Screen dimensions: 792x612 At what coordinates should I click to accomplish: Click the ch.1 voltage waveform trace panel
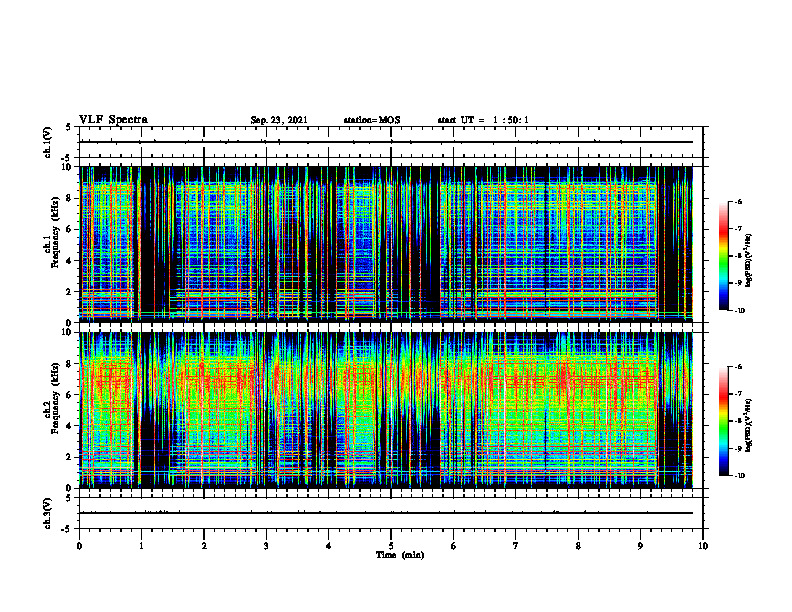[391, 142]
